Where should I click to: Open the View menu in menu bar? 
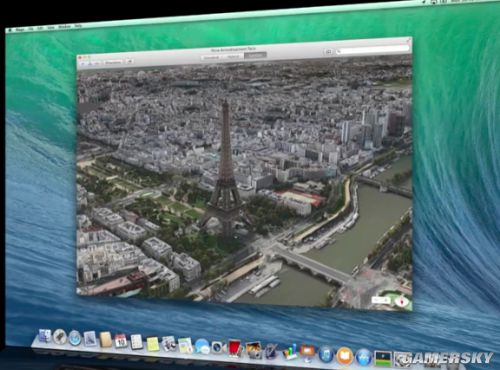pyautogui.click(x=50, y=28)
